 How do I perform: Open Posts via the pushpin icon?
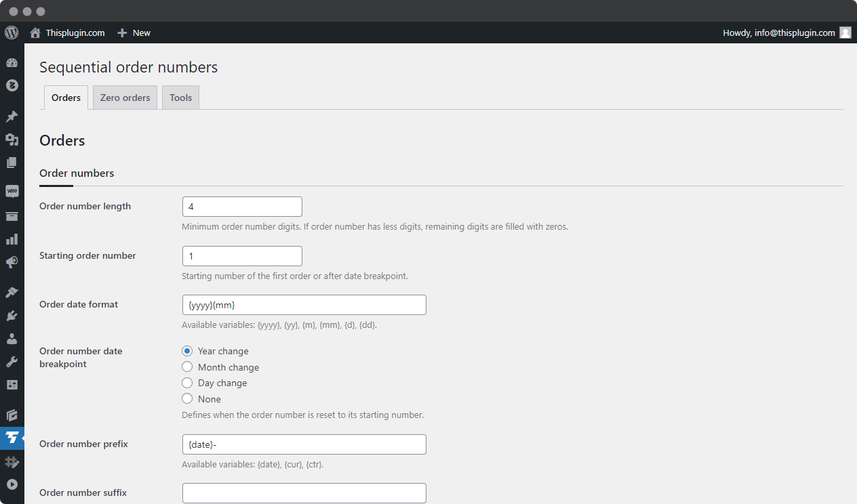point(12,117)
